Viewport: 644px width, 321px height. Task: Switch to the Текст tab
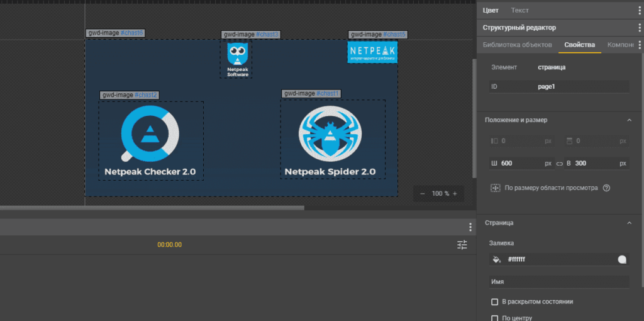pos(519,10)
